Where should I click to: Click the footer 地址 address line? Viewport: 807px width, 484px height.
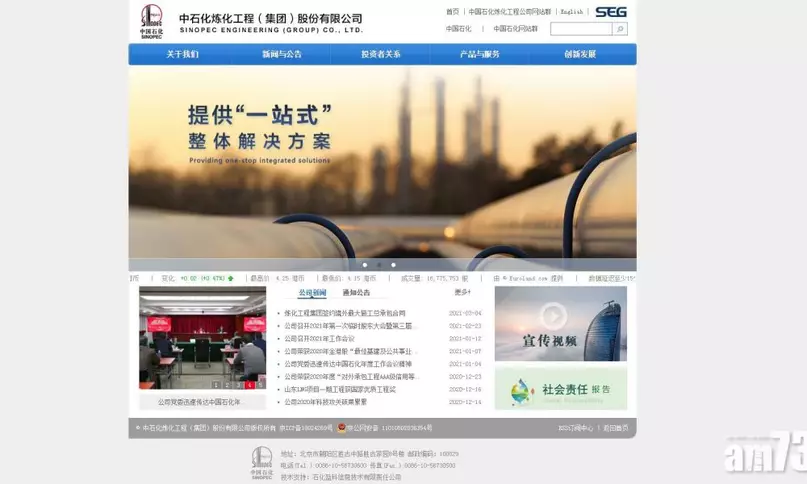point(370,454)
